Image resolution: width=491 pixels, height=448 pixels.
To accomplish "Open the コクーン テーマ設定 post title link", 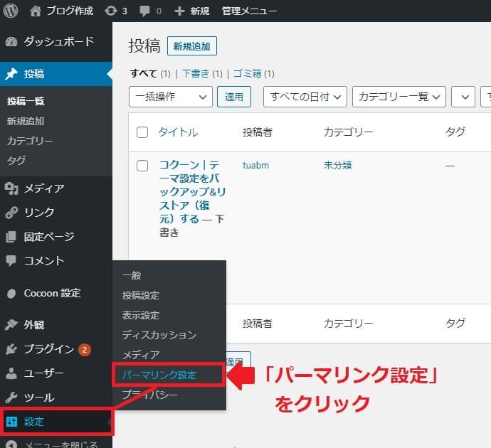I will (192, 192).
